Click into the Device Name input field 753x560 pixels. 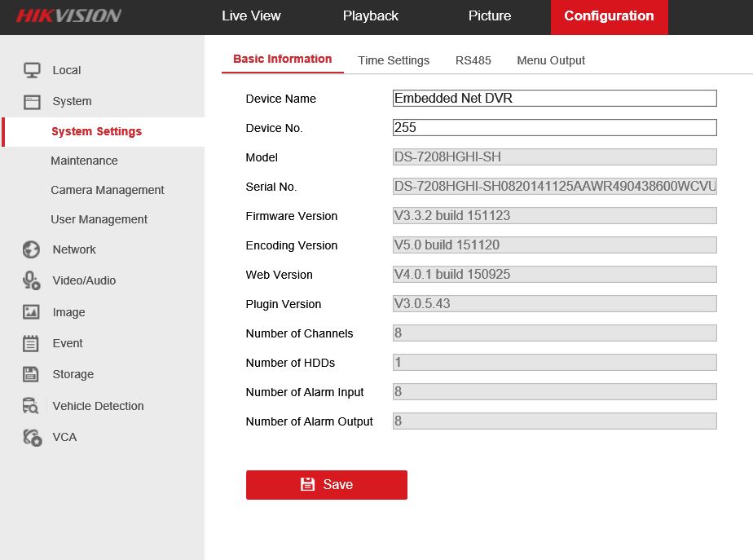point(554,99)
